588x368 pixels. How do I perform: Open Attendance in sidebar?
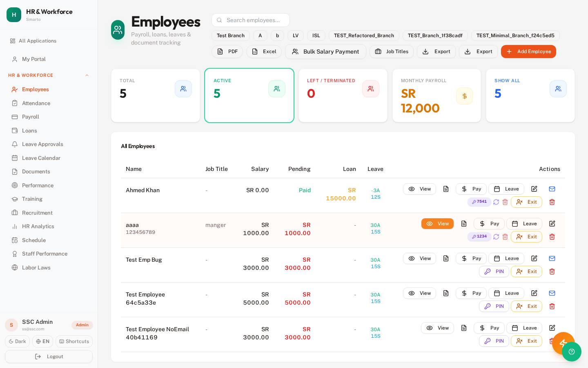49,103
